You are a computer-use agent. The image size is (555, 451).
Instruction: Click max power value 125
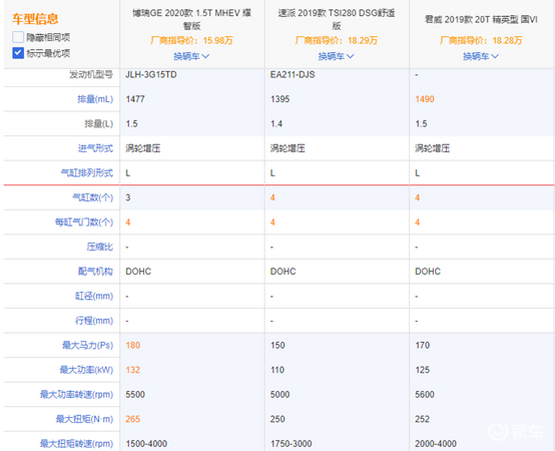423,370
